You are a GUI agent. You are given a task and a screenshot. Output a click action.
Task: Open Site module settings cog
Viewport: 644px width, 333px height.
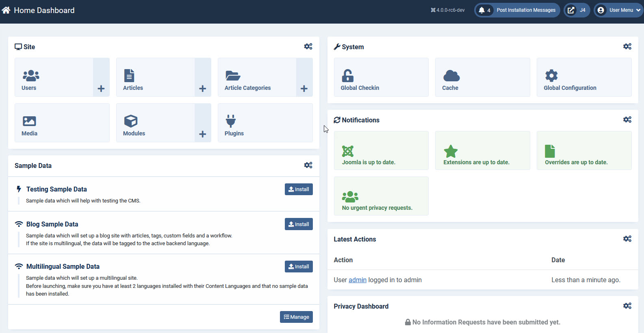pos(308,47)
